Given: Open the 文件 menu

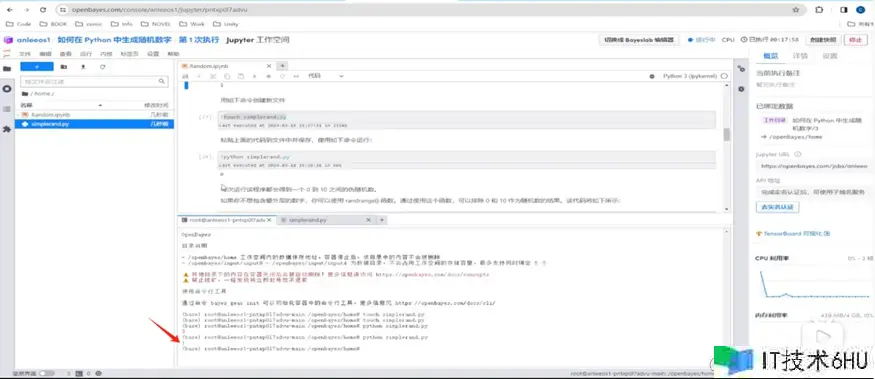Looking at the screenshot, I should [x=25, y=54].
